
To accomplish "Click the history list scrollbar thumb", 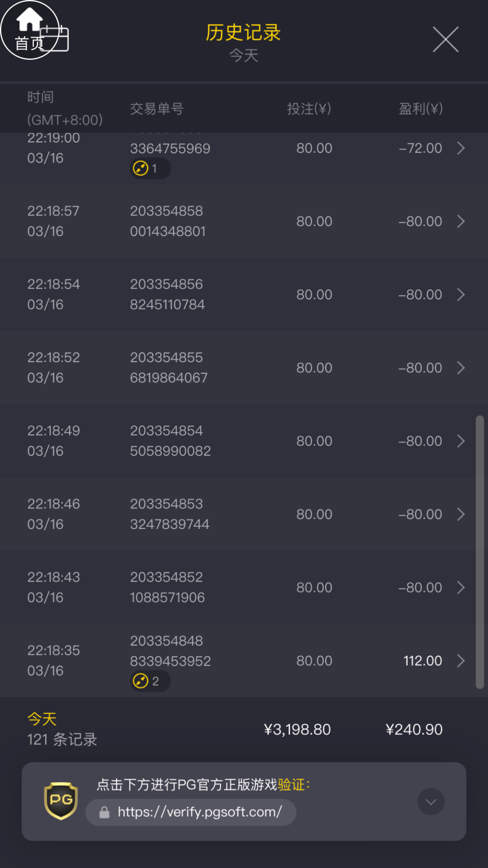I will [x=480, y=552].
